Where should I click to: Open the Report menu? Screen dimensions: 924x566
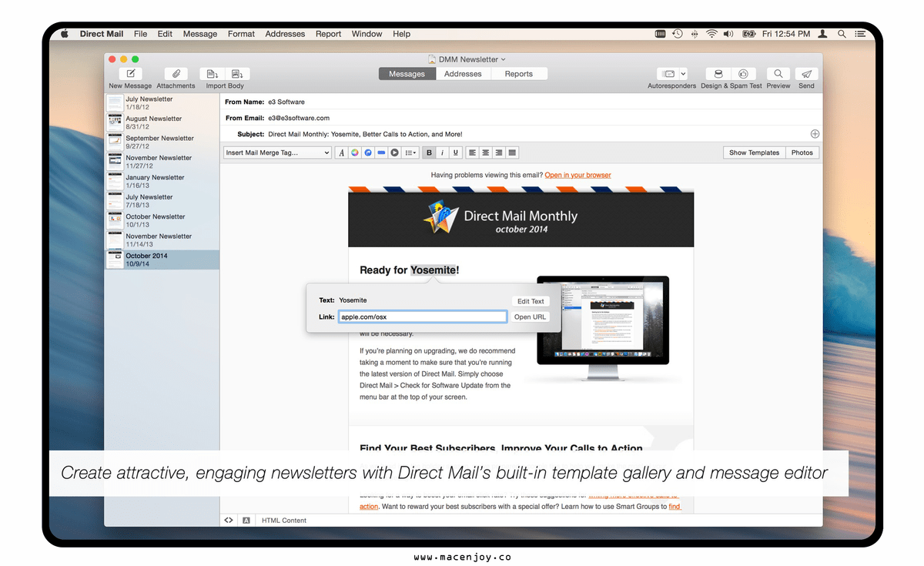tap(328, 34)
